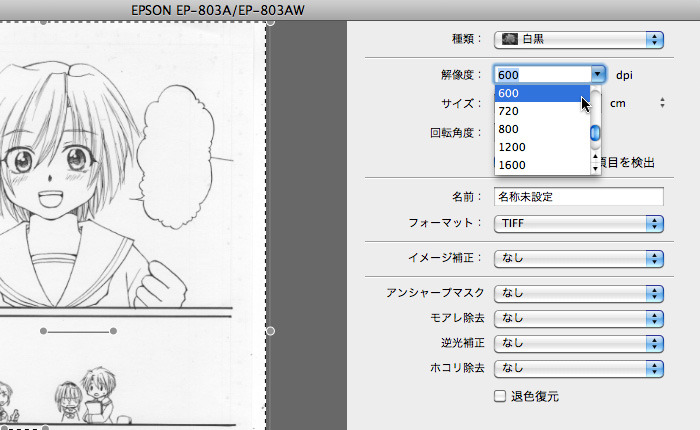Image resolution: width=700 pixels, height=430 pixels.
Task: Choose 720 dpi from the resolution list
Action: pos(540,111)
